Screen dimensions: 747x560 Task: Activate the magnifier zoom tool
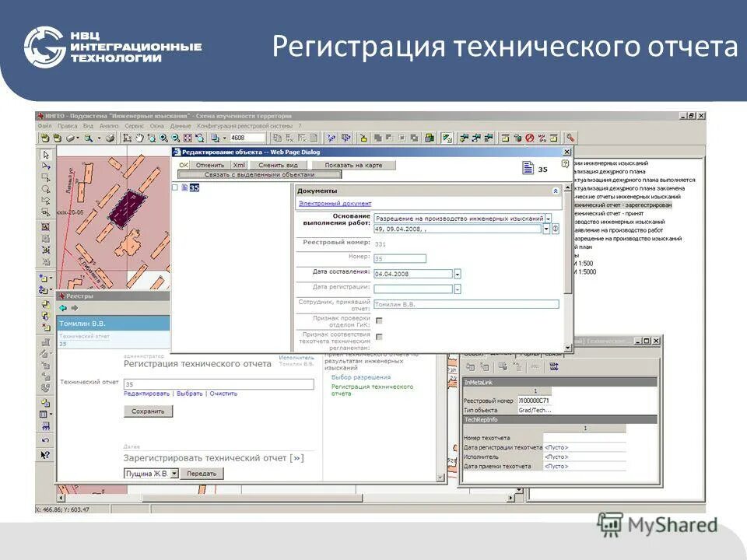point(163,136)
